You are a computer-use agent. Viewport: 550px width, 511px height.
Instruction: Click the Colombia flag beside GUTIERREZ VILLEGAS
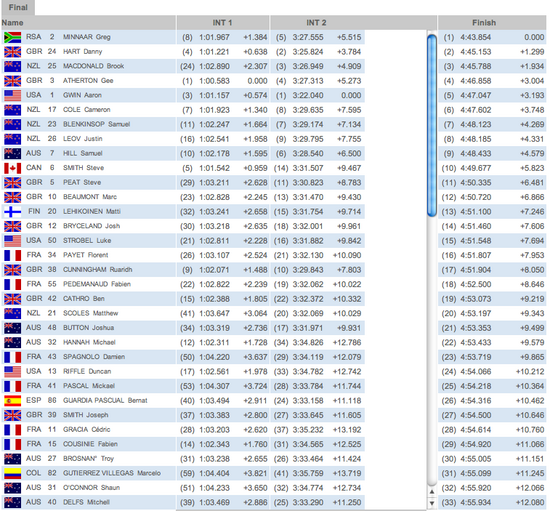click(x=12, y=473)
